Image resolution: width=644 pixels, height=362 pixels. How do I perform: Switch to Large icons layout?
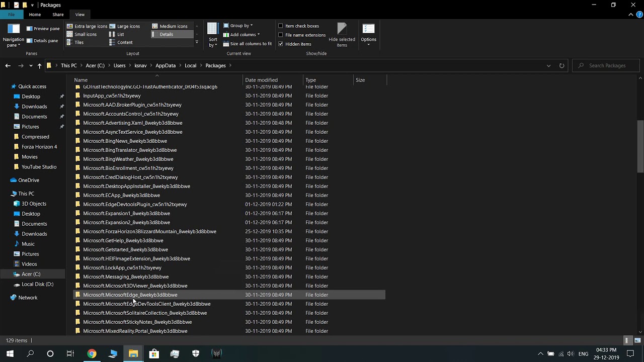coord(124,26)
